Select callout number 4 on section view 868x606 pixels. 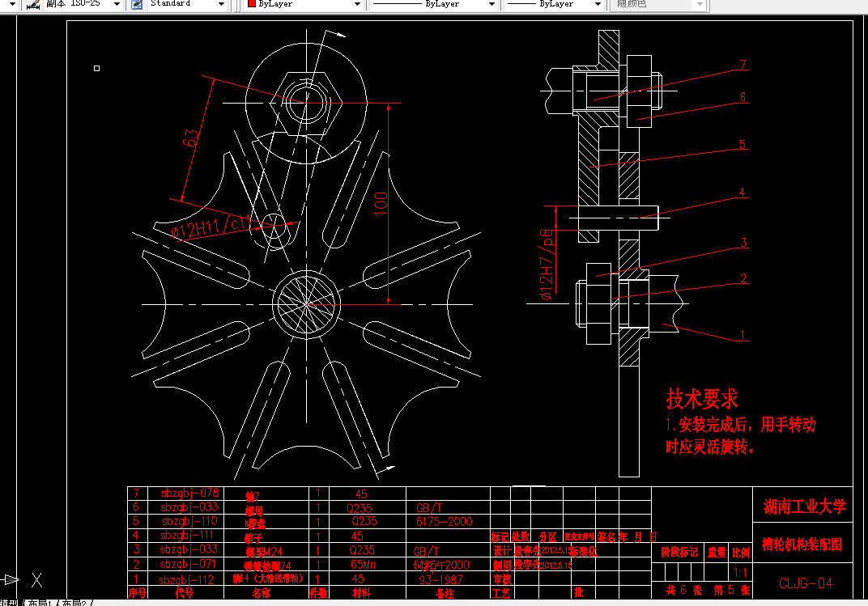coord(742,193)
